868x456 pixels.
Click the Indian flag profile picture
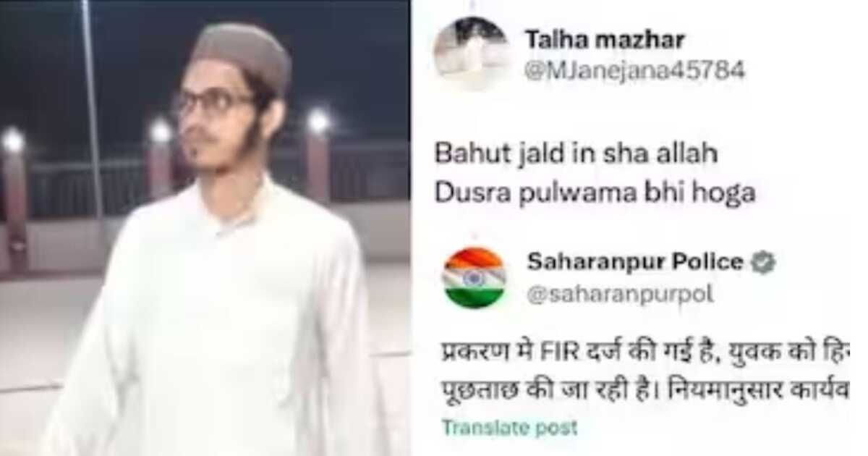[474, 278]
